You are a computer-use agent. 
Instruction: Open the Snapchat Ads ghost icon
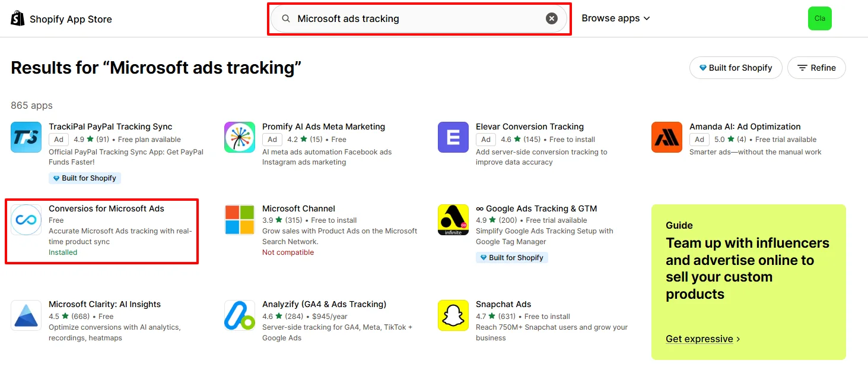tap(453, 315)
